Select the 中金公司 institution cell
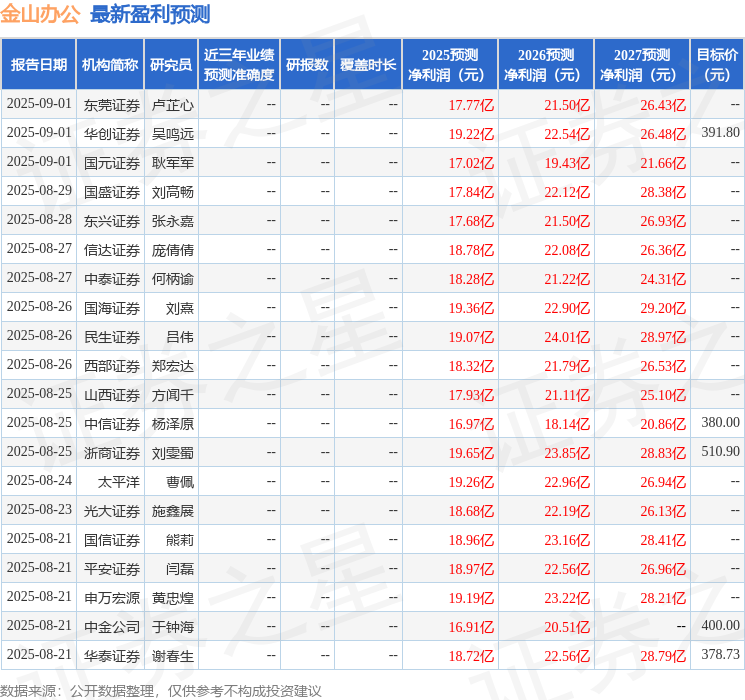745x700 pixels. (x=112, y=627)
